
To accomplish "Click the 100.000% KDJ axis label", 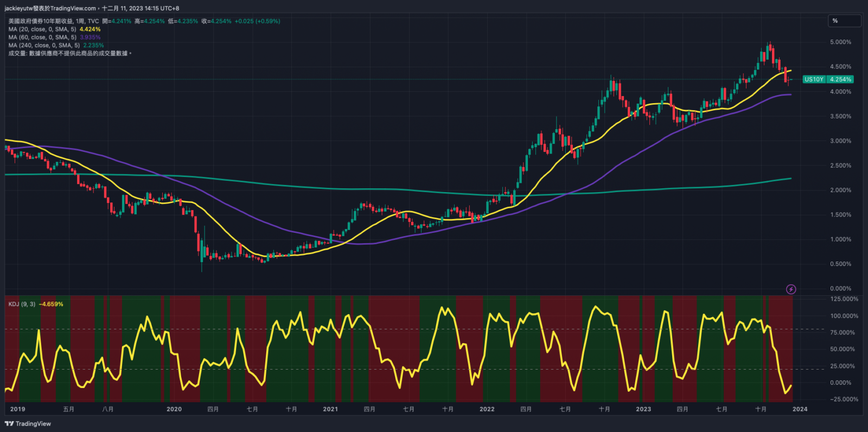I will (844, 316).
